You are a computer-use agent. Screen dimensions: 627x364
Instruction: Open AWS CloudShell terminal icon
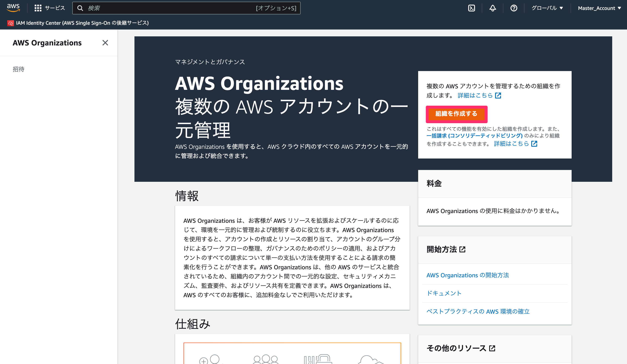click(x=471, y=8)
